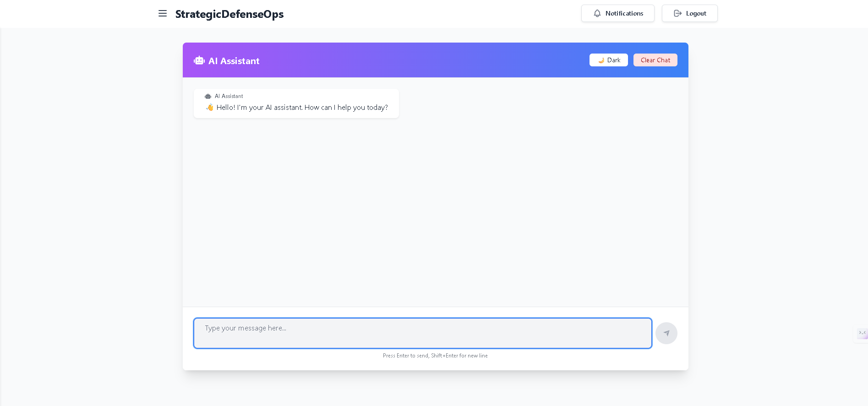868x406 pixels.
Task: Click the robot icon in chat header
Action: tap(199, 60)
